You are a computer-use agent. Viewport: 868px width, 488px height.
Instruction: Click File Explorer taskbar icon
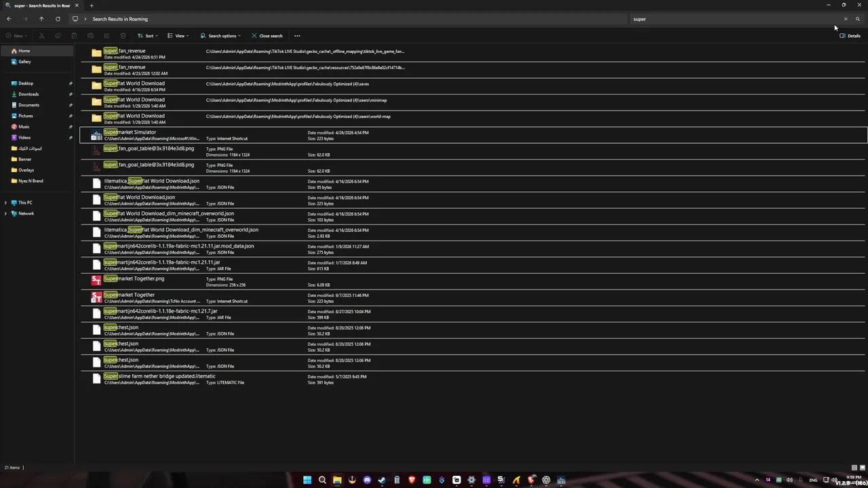point(337,480)
